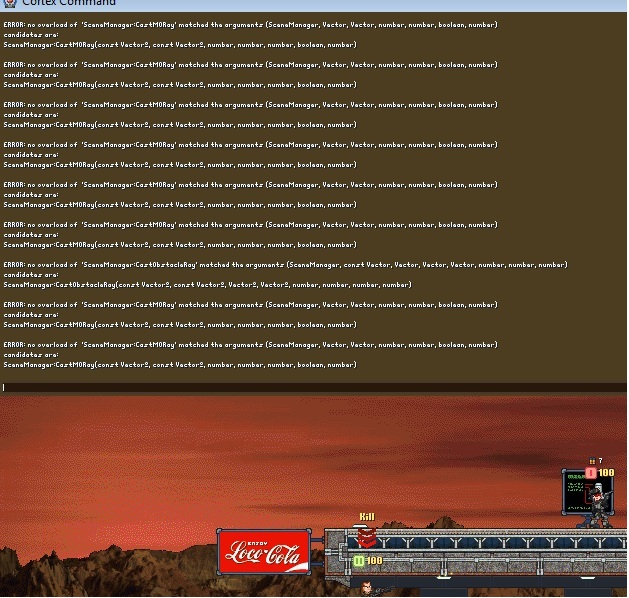Click the first ERROR line at the console top
This screenshot has height=598, width=629.
click(x=250, y=25)
